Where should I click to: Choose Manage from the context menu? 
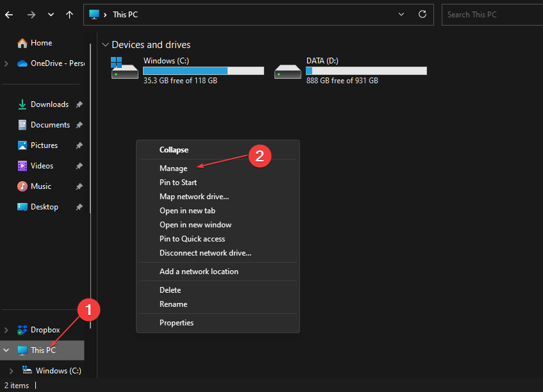pos(174,168)
